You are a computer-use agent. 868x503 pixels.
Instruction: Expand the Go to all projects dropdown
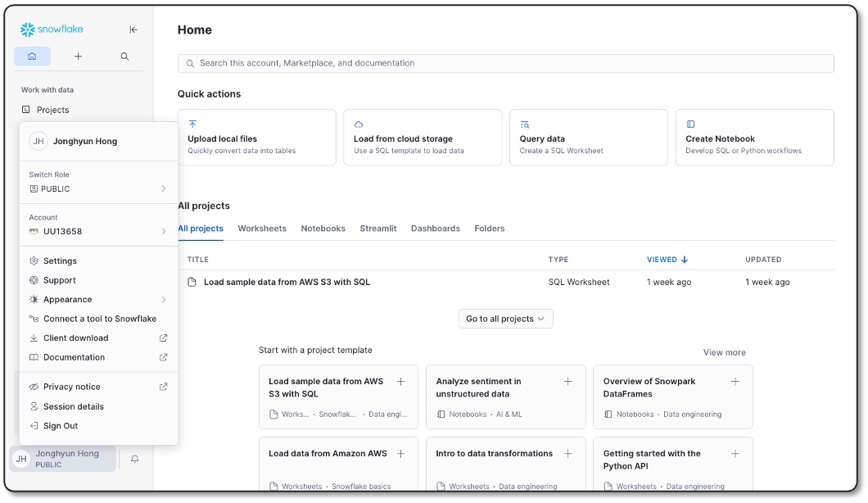(505, 319)
